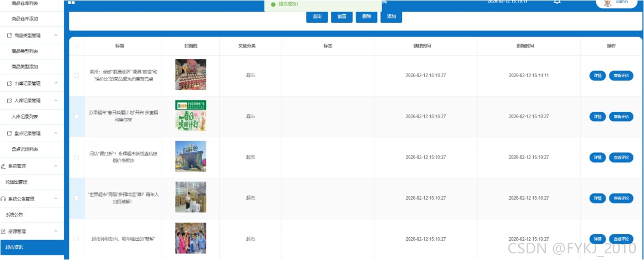Click the admin username label
Viewport: 644px width, 260px height.
click(622, 2)
